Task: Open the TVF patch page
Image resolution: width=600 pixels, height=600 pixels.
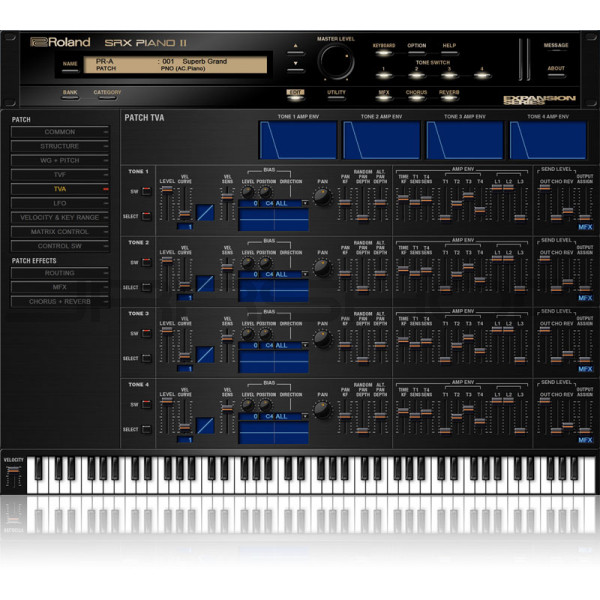Action: 60,175
